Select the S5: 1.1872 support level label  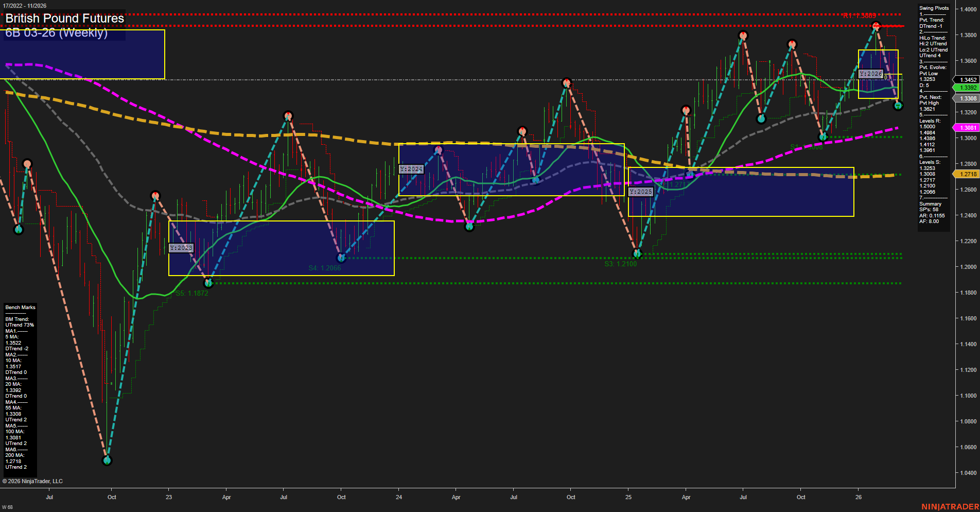pos(192,293)
